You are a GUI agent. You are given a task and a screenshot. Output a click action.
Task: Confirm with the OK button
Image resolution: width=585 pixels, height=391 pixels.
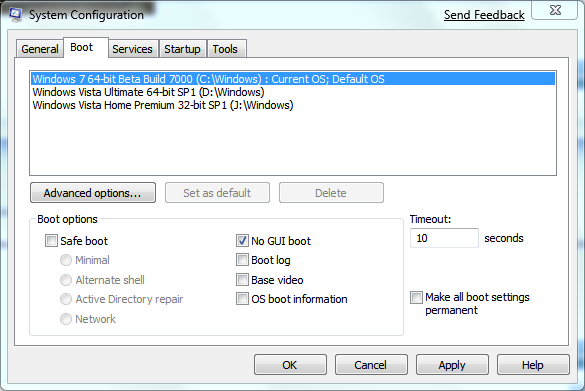click(x=290, y=365)
